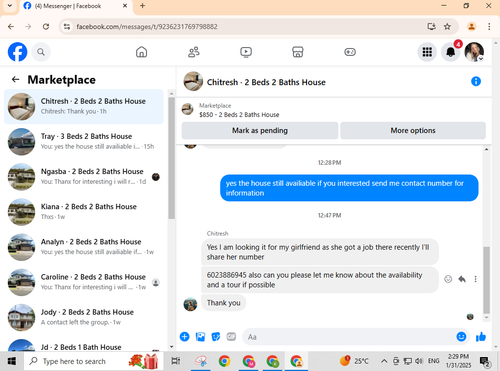
Task: Open more actions plus button in composer
Action: click(x=184, y=337)
